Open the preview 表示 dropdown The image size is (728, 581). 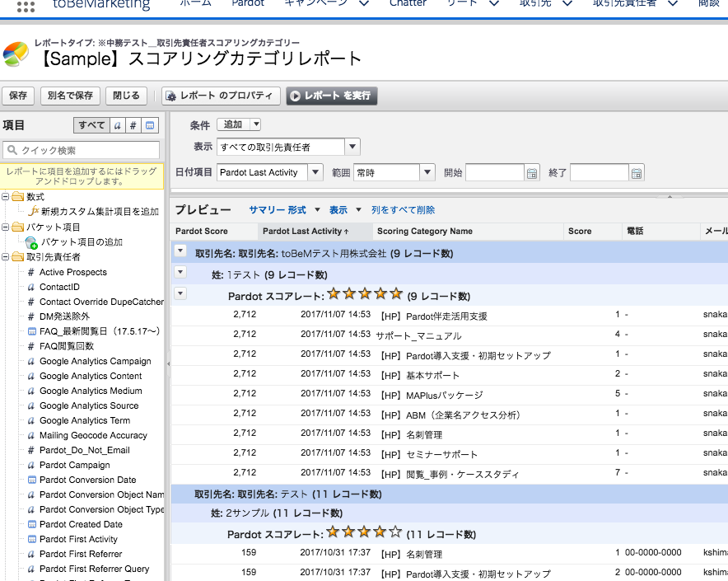(358, 210)
